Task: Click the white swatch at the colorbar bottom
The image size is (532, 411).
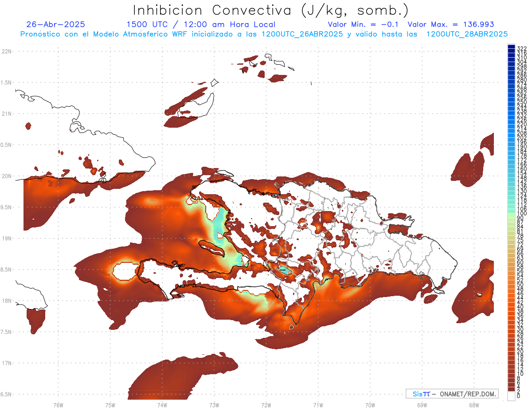Action: (511, 396)
